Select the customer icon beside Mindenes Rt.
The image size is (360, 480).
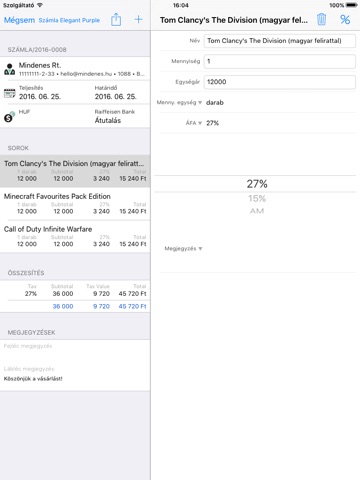click(x=9, y=69)
